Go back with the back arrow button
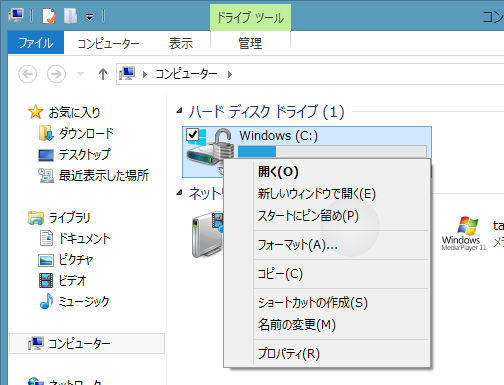504x385 pixels. click(x=27, y=74)
